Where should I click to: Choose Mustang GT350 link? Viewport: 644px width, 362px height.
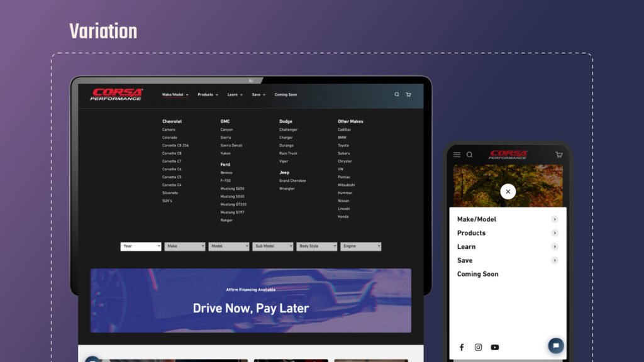point(233,204)
